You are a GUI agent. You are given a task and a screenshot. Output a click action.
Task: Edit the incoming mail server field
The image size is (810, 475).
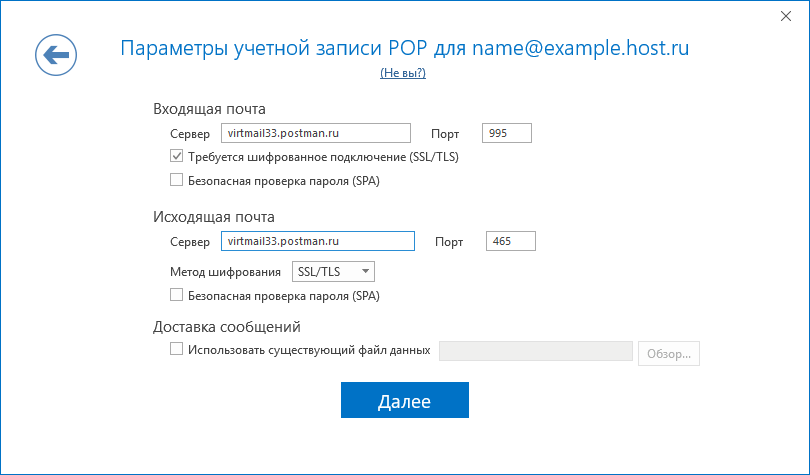pyautogui.click(x=316, y=133)
